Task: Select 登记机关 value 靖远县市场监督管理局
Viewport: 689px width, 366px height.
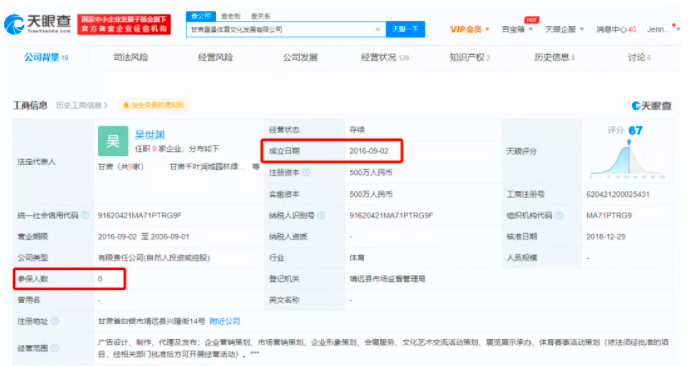Action: point(387,279)
